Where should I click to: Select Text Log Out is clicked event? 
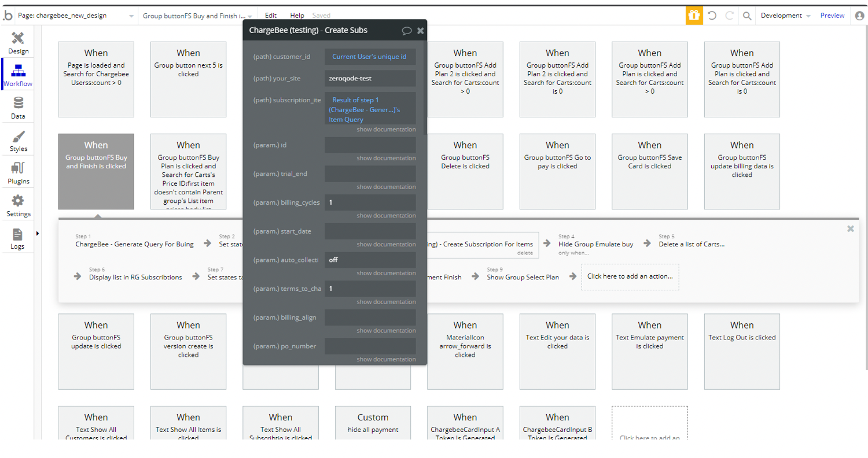[x=742, y=352]
